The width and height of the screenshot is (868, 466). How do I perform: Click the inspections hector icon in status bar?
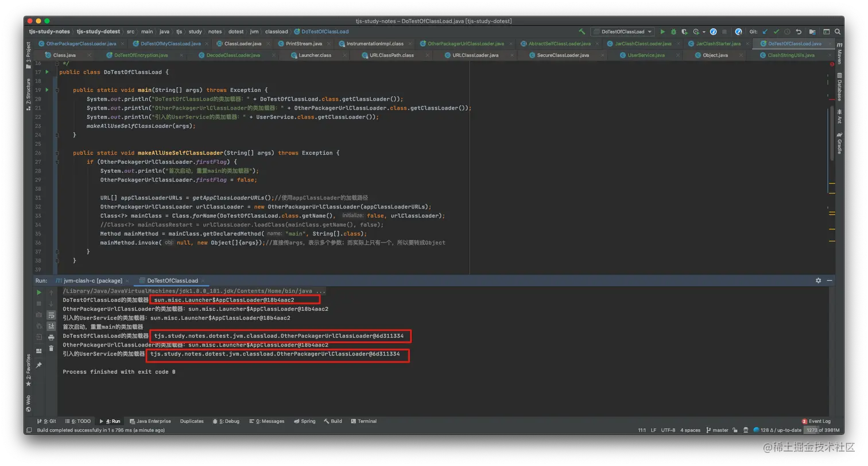point(746,430)
